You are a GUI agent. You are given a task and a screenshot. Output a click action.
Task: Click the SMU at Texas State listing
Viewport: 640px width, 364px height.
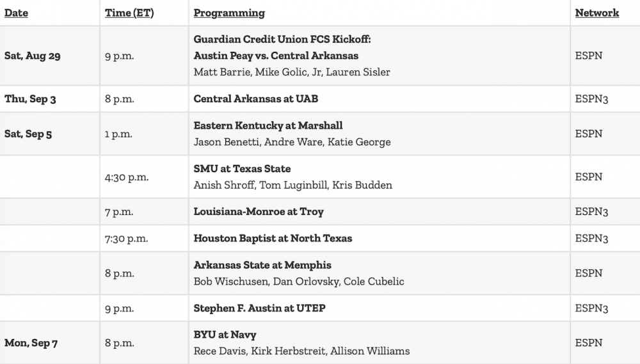point(242,169)
